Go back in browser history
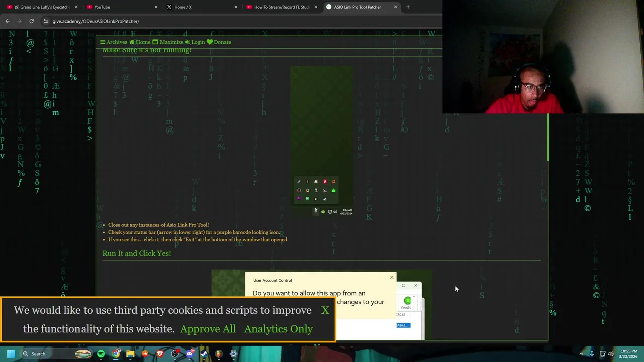 (x=7, y=21)
